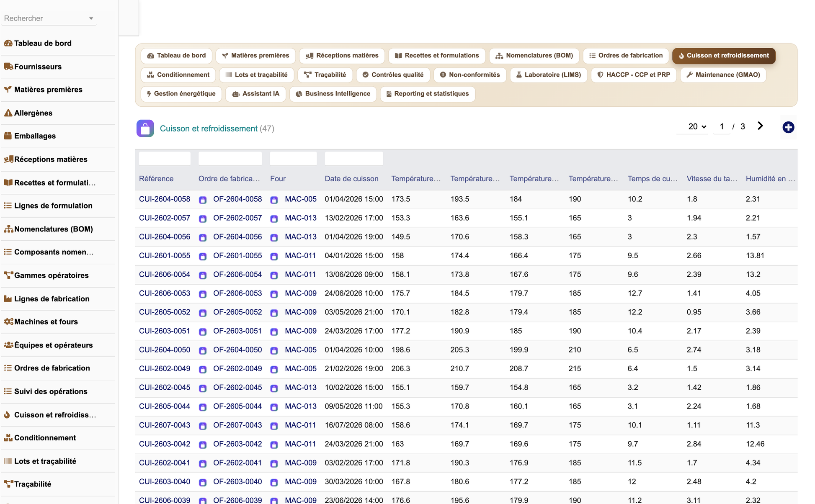Click the Nomenclatures (BOM) sitemap icon in sidebar
This screenshot has width=815, height=504.
point(8,229)
